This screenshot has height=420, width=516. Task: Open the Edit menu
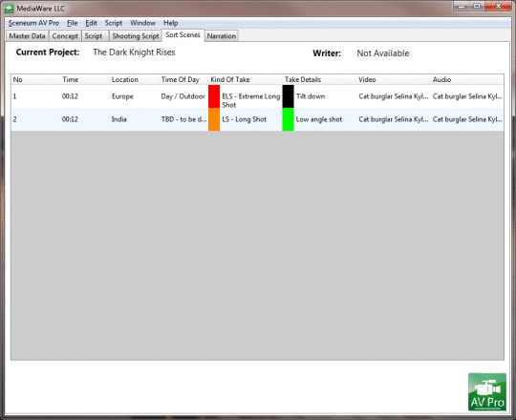click(91, 23)
